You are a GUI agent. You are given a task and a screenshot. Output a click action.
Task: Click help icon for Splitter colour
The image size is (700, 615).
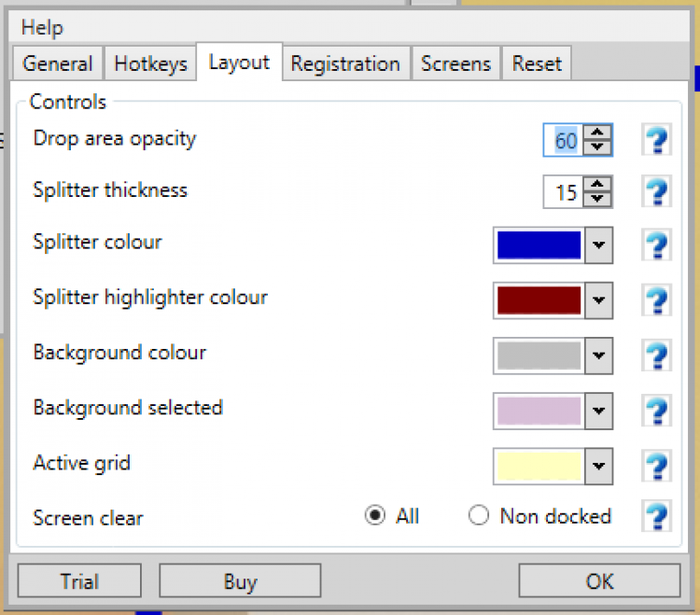pos(657,245)
